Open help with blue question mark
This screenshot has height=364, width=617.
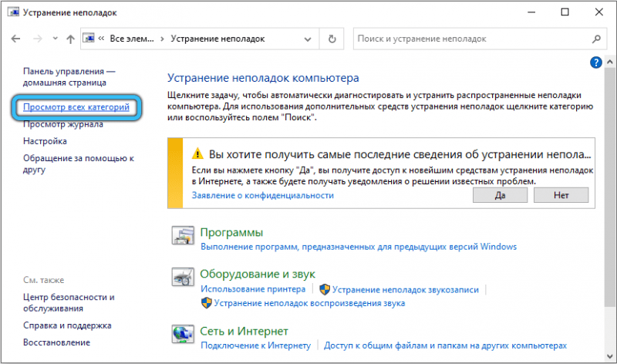(595, 62)
